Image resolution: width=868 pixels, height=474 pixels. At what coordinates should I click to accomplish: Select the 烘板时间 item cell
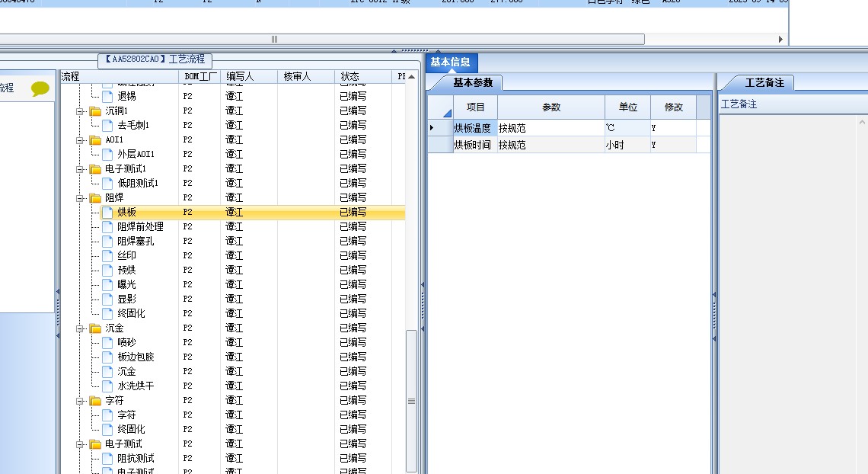coord(475,145)
